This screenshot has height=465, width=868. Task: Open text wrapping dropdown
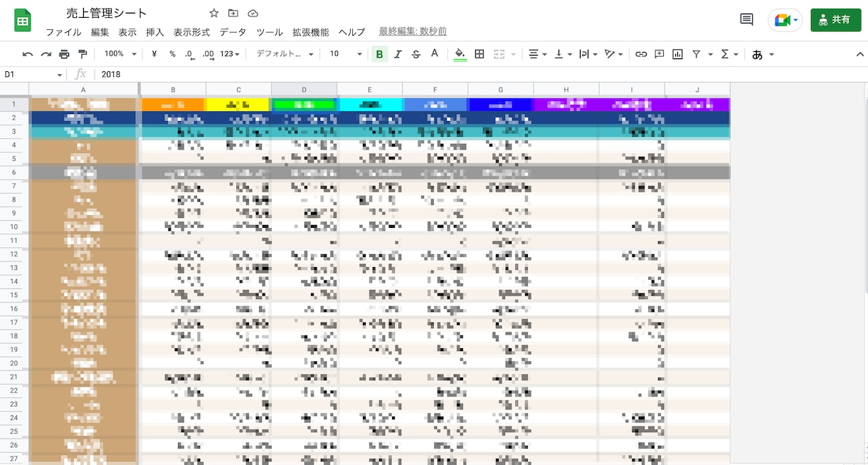click(x=588, y=54)
